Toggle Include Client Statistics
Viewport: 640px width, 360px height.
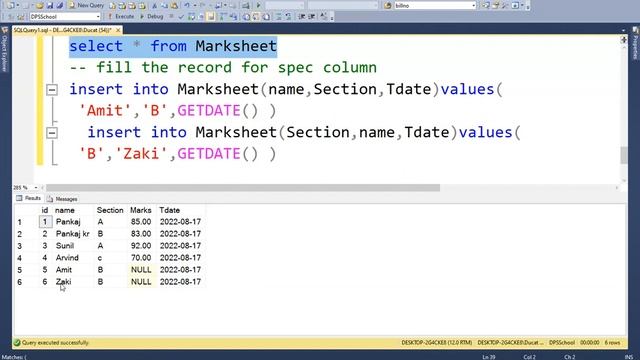coord(233,17)
